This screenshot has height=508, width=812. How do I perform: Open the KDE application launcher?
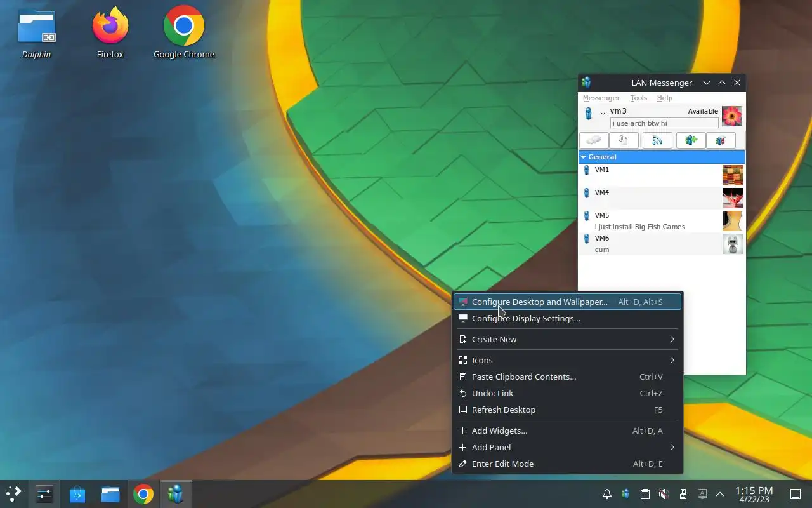coord(13,493)
